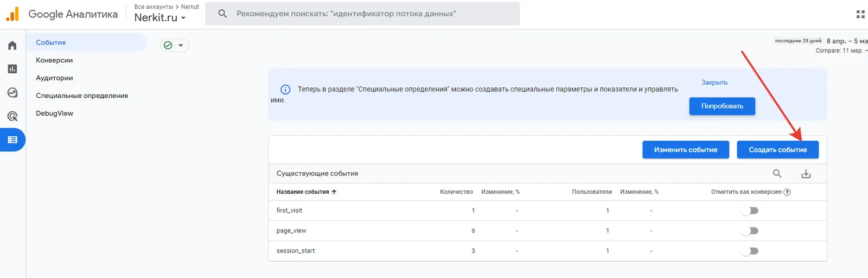The image size is (868, 278).
Task: Mark first_visit as conversion
Action: (x=750, y=211)
